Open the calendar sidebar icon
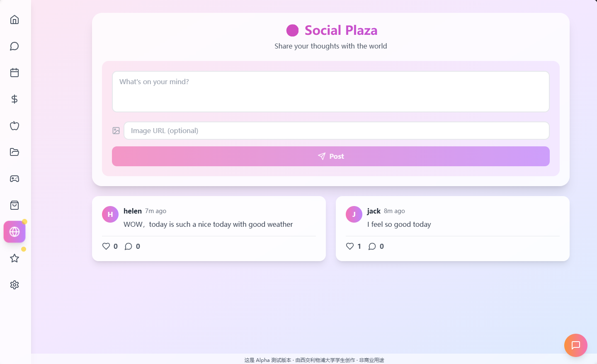Viewport: 597px width, 364px height. click(x=15, y=73)
